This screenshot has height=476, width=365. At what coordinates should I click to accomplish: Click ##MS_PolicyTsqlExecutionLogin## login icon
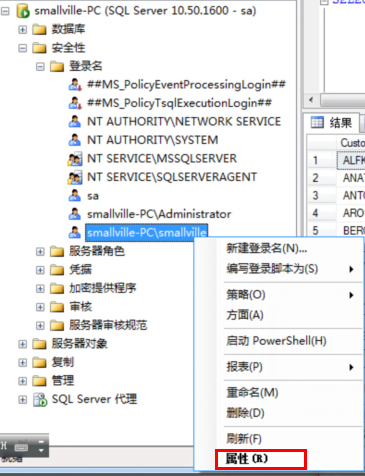[x=75, y=103]
